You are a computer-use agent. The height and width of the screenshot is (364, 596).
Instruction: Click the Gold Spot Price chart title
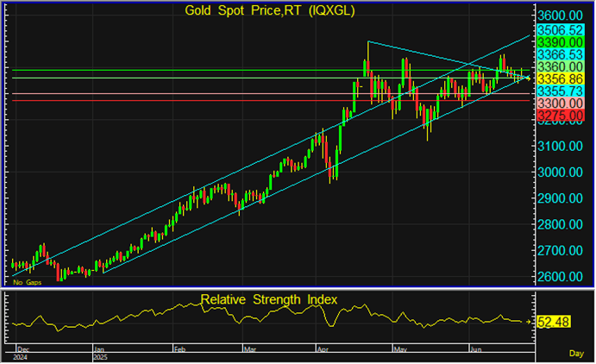pyautogui.click(x=269, y=10)
